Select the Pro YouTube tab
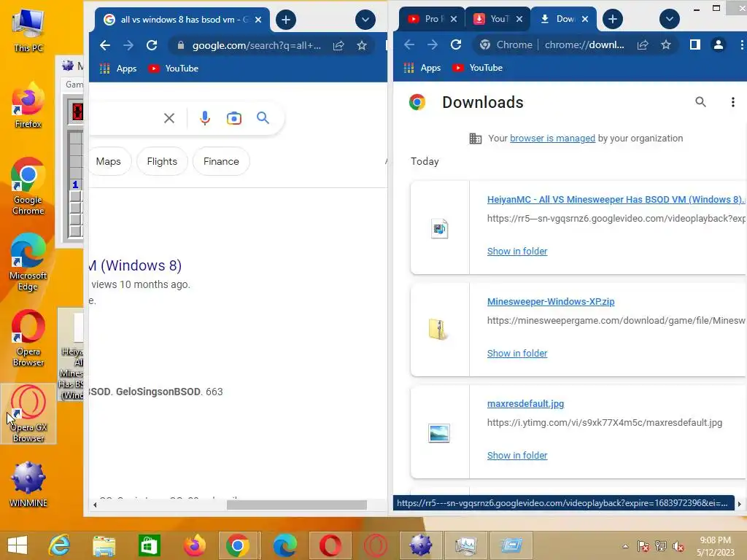The height and width of the screenshot is (560, 747). 425,19
